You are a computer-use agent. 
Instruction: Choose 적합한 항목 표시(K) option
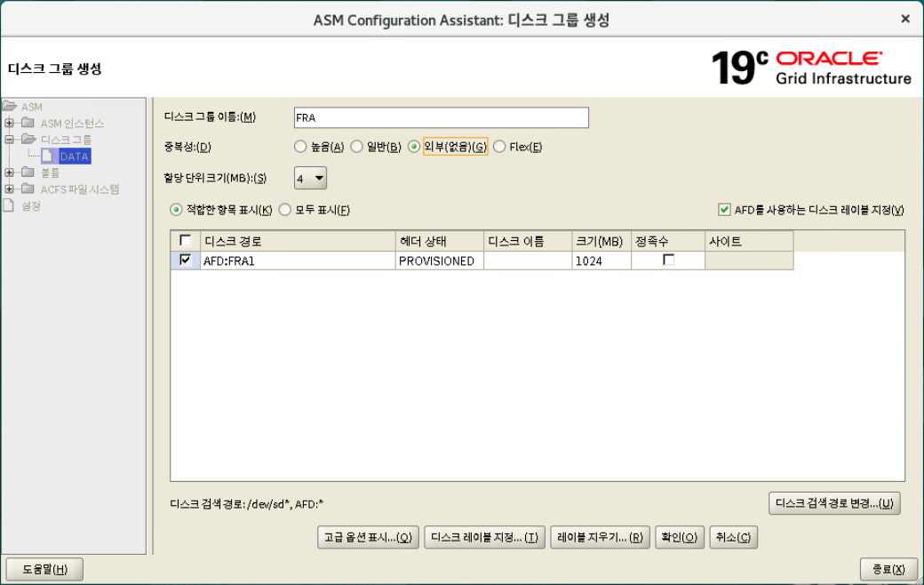point(176,210)
